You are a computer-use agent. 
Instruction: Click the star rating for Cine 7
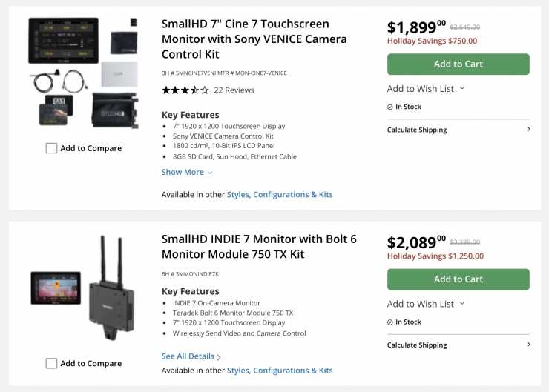185,90
